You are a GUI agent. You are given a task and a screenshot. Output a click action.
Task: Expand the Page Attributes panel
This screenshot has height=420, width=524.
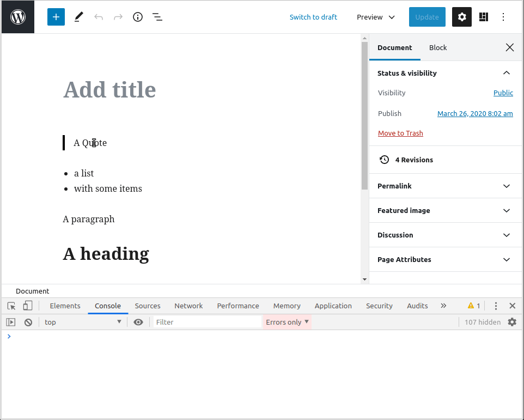point(446,260)
